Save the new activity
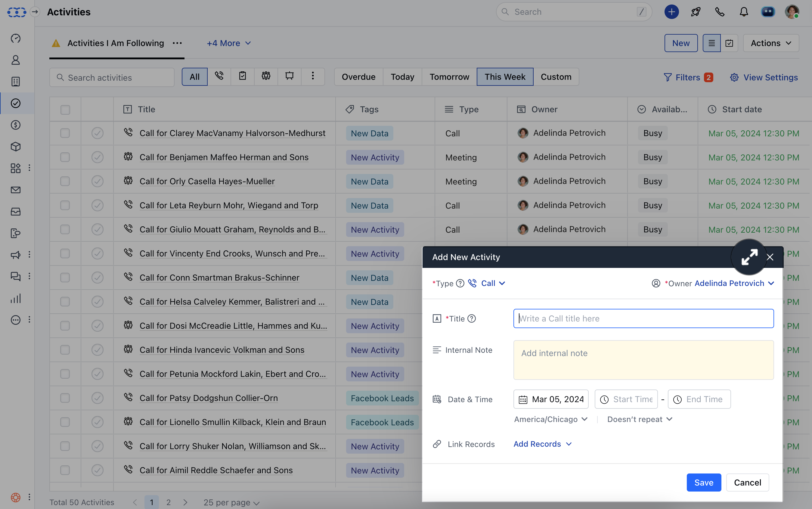This screenshot has width=812, height=509. tap(704, 482)
